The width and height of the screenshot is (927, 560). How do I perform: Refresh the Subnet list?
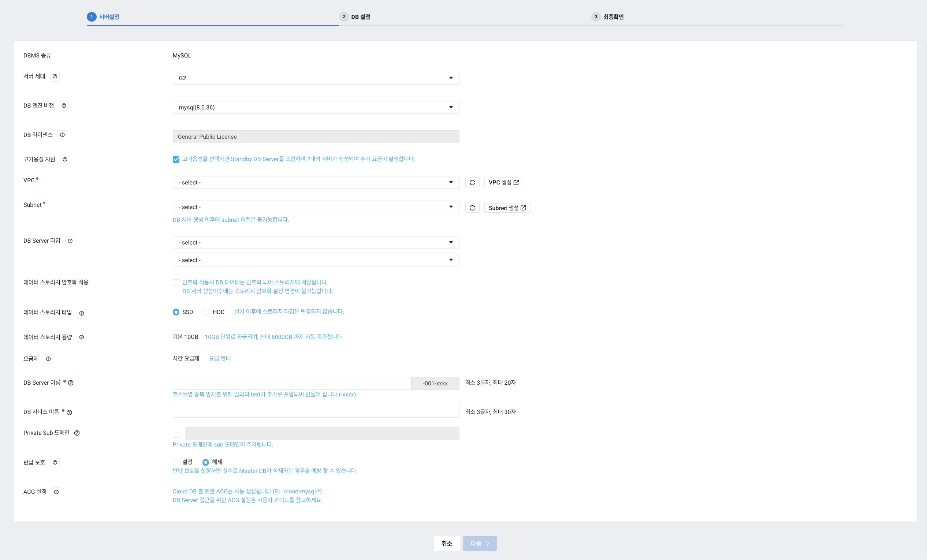473,208
